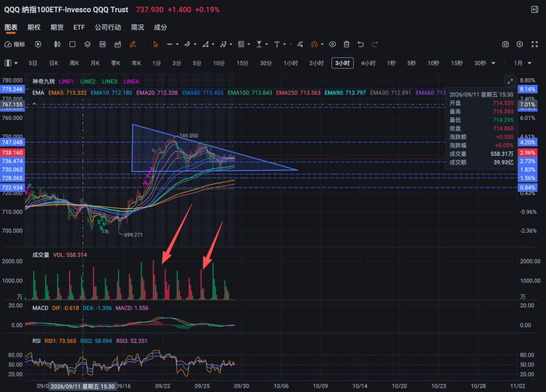Open dropdown arrow beside text tool
Image resolution: width=546 pixels, height=392 pixels.
click(x=285, y=44)
